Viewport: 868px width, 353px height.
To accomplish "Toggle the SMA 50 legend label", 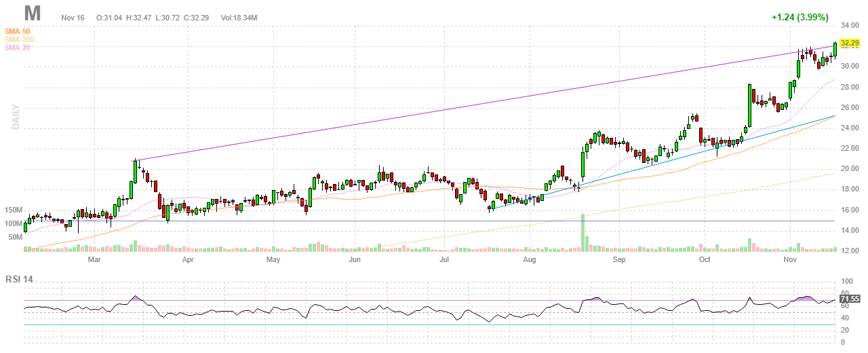I will point(17,31).
